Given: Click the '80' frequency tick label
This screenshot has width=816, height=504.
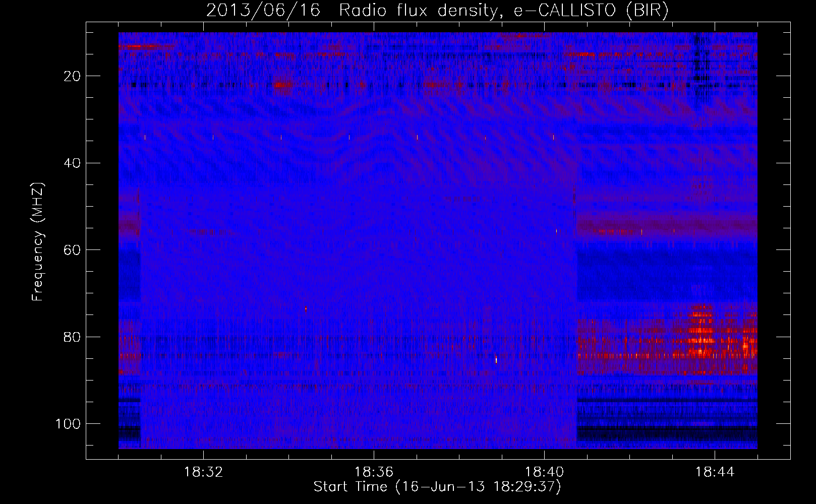Looking at the screenshot, I should tap(72, 337).
